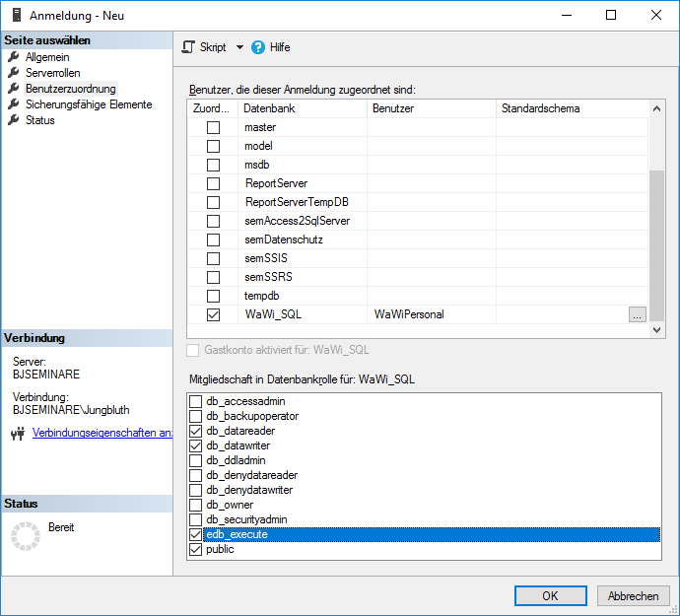The width and height of the screenshot is (680, 616).
Task: Check the db_owner role membership
Action: pos(195,505)
